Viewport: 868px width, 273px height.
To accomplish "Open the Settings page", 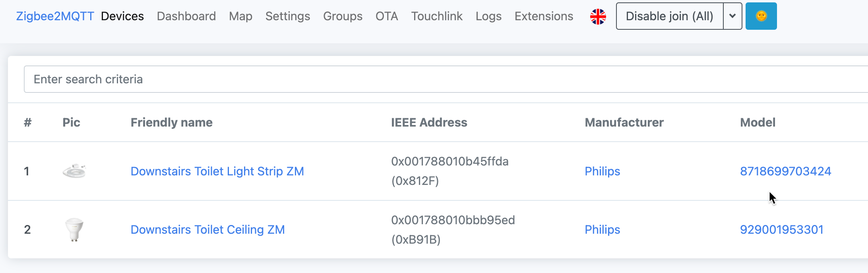I will tap(287, 16).
